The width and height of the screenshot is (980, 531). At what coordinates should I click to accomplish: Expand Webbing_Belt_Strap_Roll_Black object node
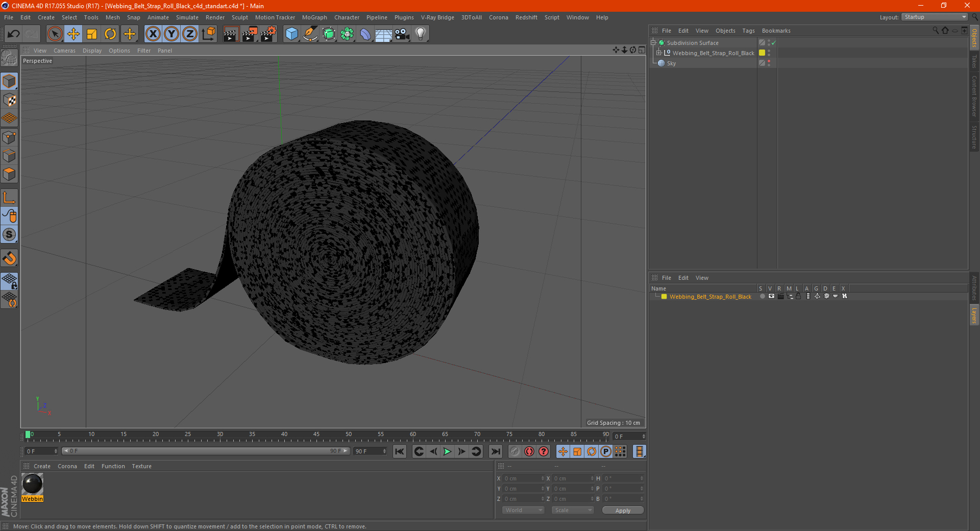(x=659, y=53)
